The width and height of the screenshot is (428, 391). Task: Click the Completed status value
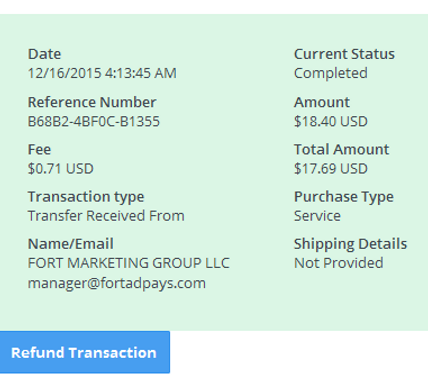(331, 73)
